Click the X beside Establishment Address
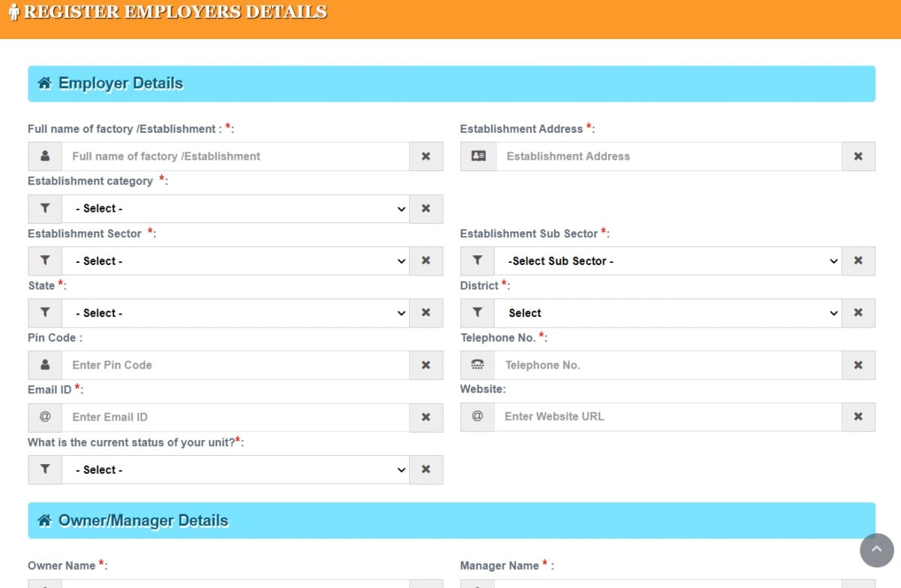The width and height of the screenshot is (901, 588). [858, 156]
